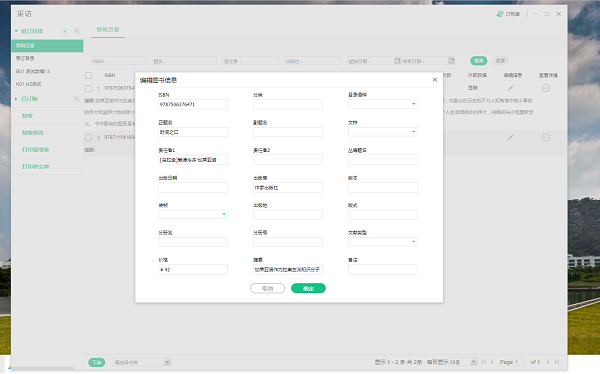Click the 取消 button in the dialog
The width and height of the screenshot is (600, 374).
[x=267, y=288]
